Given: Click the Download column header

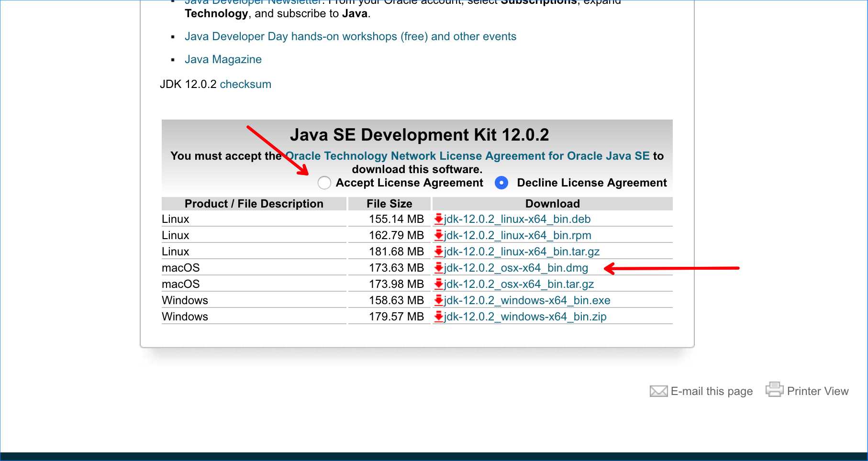Looking at the screenshot, I should 553,204.
